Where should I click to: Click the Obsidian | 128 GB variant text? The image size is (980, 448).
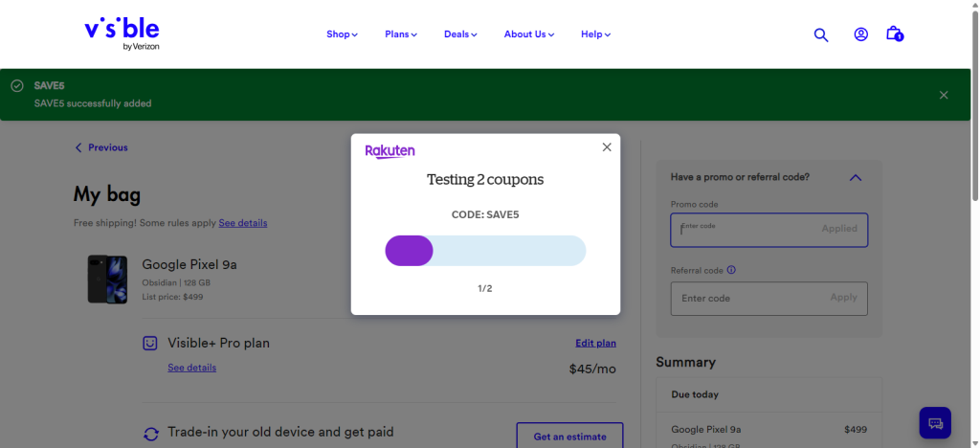pyautogui.click(x=176, y=282)
